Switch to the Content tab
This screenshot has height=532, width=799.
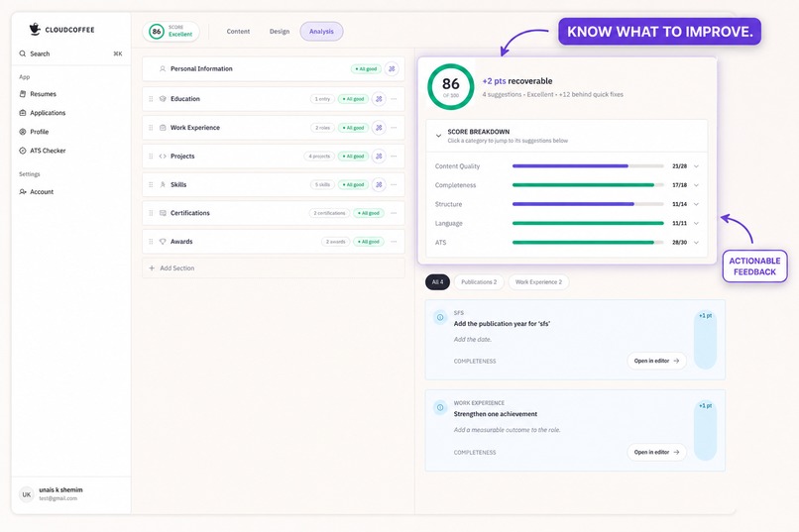238,31
